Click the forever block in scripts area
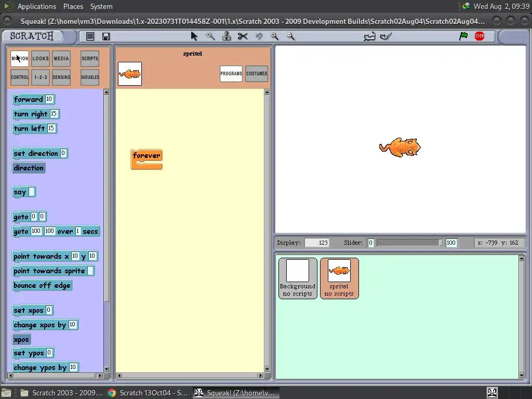This screenshot has height=399, width=532. [146, 156]
